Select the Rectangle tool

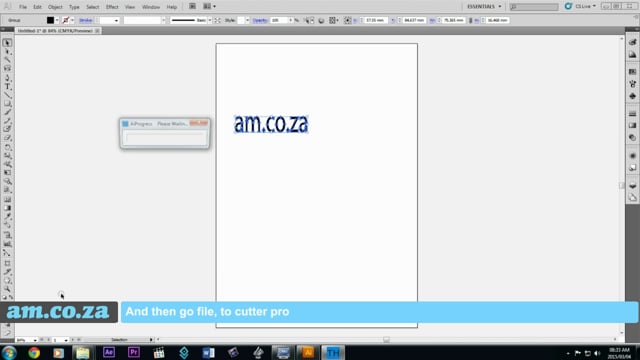7,103
